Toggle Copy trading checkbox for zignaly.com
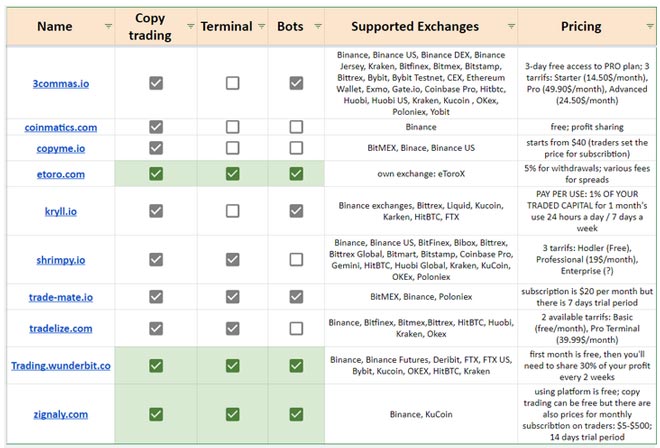660x448 pixels. pos(156,413)
